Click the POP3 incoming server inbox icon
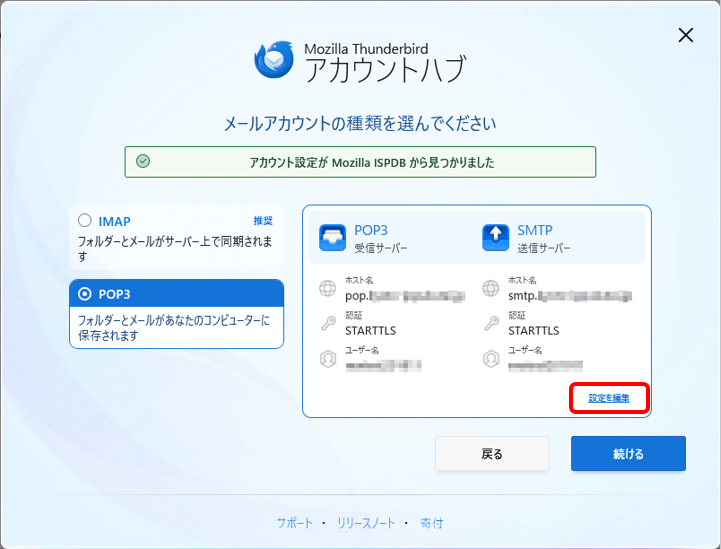Screen dimensions: 721x549 tap(332, 238)
